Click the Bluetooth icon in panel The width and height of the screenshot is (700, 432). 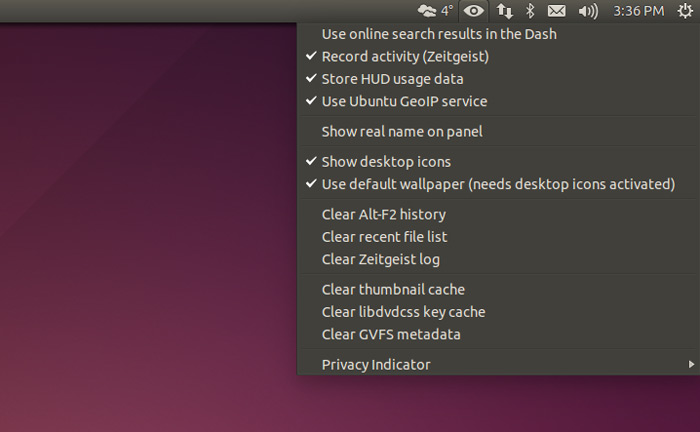pos(531,11)
